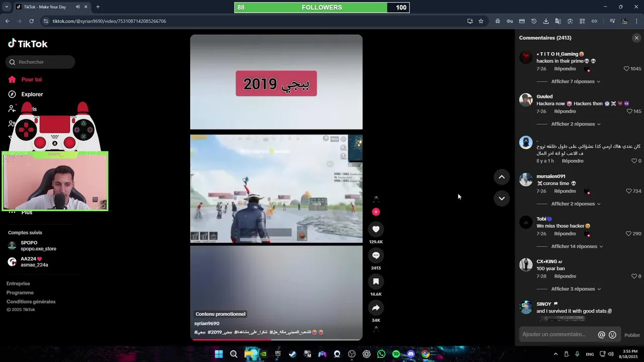This screenshot has height=362, width=644.
Task: Like the video with the heart icon
Action: point(376,229)
